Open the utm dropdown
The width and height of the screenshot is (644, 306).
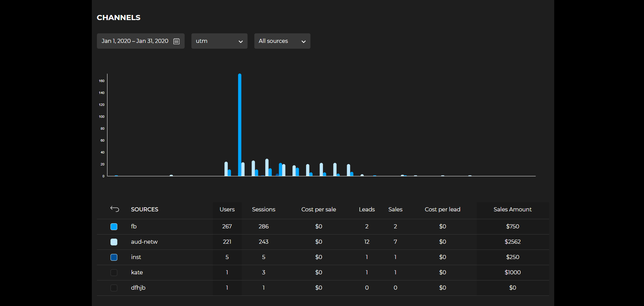pos(219,41)
